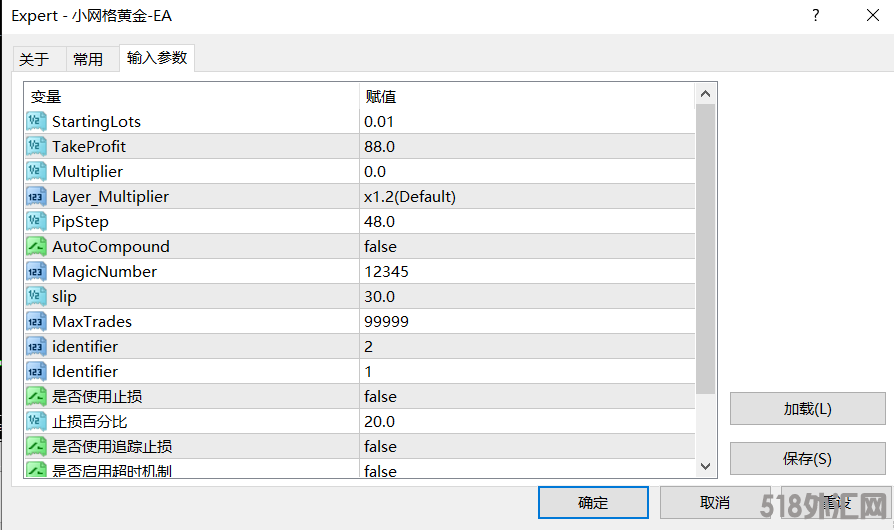Click the AutoCompound boolean-type icon
The height and width of the screenshot is (530, 894).
36,247
